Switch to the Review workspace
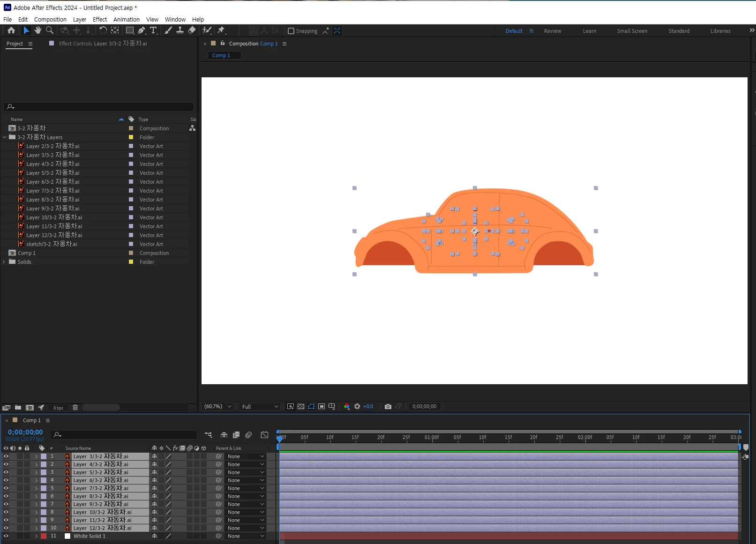 553,31
